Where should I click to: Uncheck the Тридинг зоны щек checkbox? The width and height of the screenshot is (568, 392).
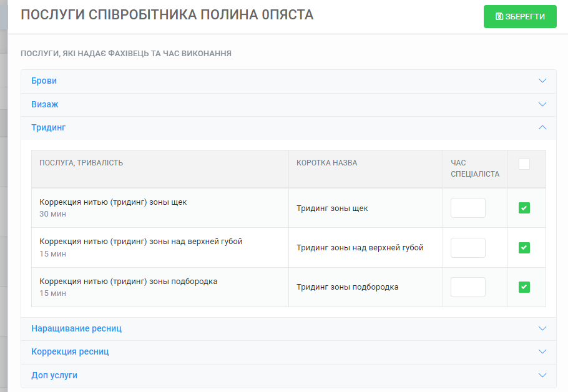(x=524, y=208)
